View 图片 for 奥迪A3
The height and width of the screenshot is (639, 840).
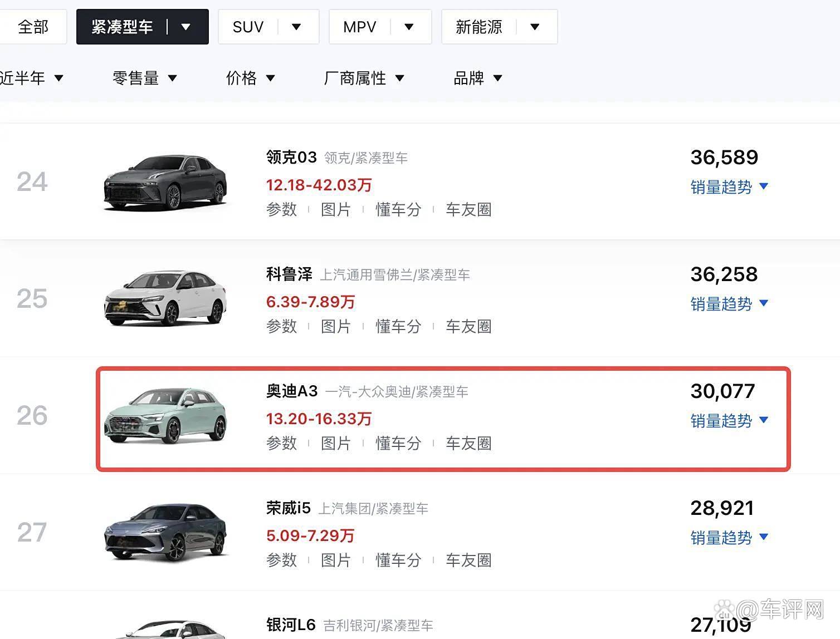[x=337, y=444]
